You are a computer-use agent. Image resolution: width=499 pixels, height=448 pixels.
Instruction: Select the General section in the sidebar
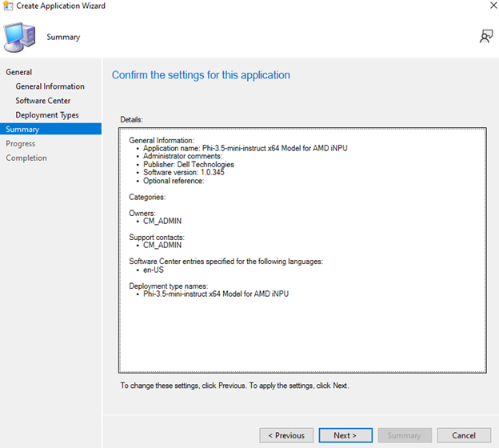click(19, 72)
